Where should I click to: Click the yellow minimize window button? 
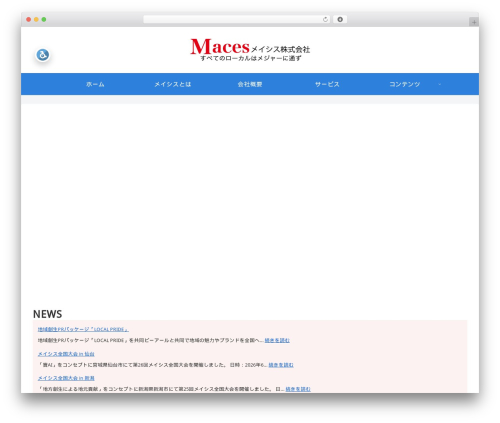(36, 20)
